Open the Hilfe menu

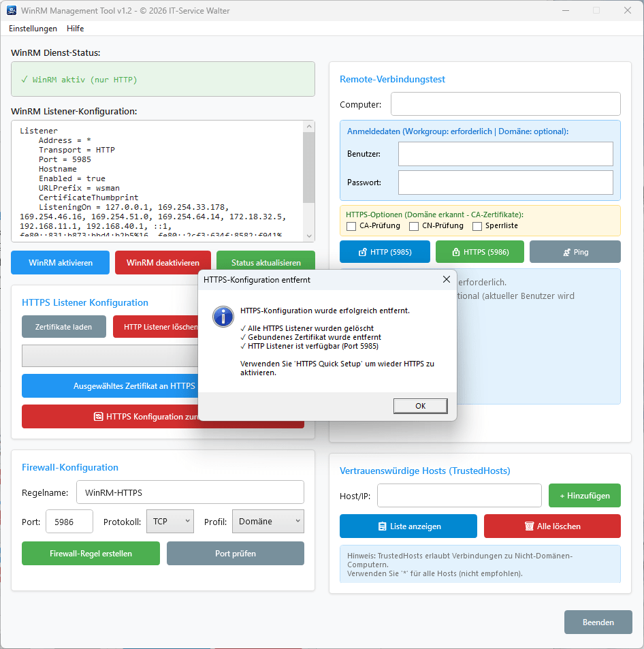click(75, 29)
